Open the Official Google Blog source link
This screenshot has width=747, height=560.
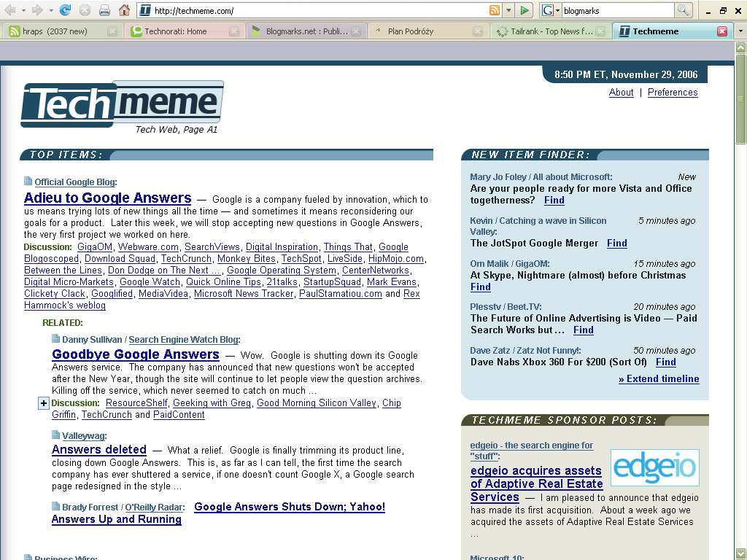pos(75,182)
